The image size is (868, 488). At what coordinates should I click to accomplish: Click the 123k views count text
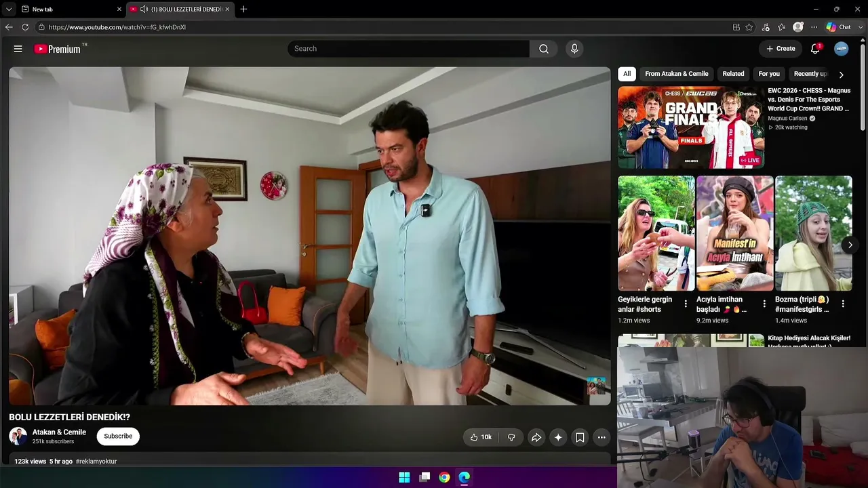pyautogui.click(x=31, y=462)
